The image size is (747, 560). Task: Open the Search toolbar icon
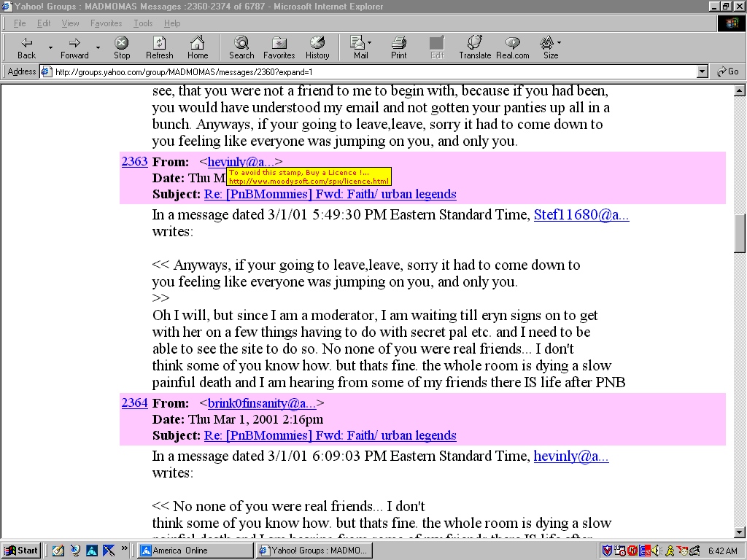click(x=241, y=47)
